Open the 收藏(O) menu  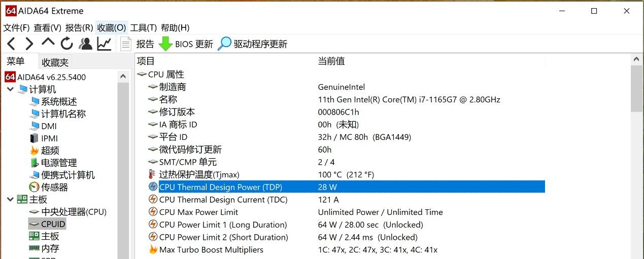112,28
